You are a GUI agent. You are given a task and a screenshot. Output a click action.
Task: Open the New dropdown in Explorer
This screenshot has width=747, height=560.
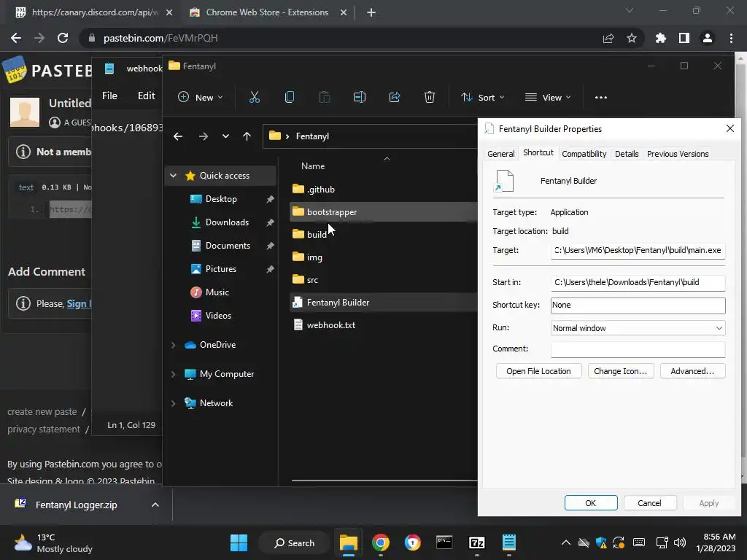coord(201,97)
